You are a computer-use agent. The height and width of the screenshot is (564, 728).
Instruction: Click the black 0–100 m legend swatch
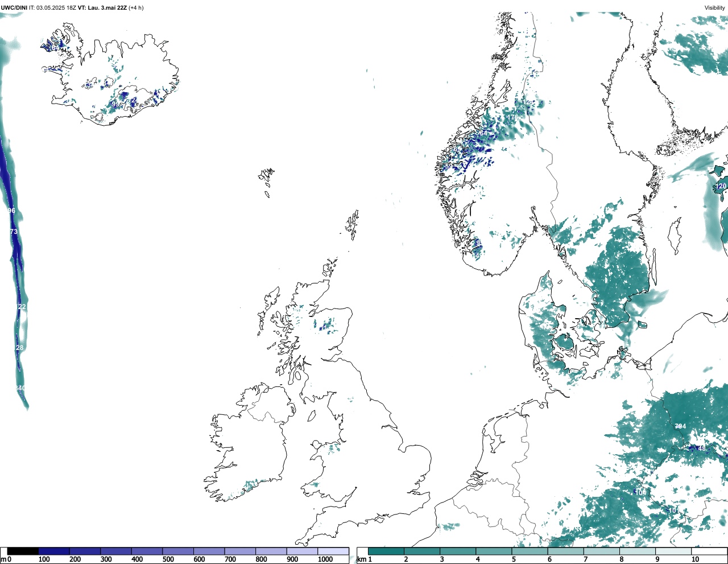pos(23,551)
